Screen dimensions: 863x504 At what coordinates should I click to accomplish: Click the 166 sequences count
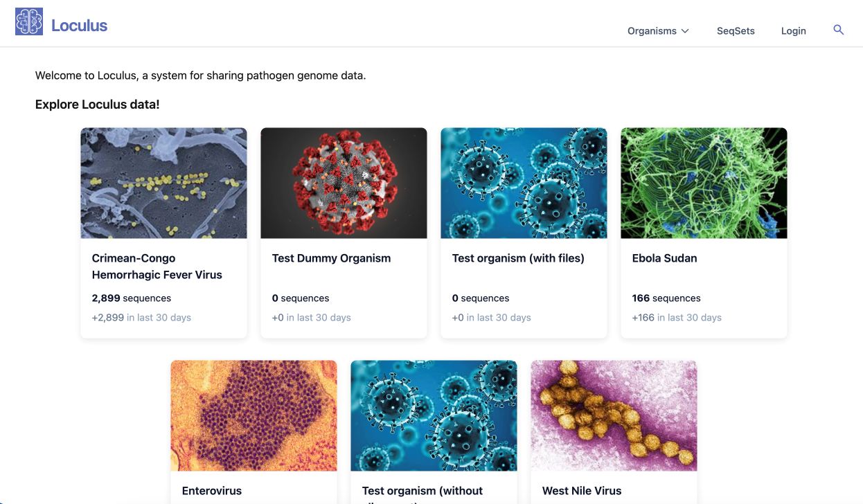pos(666,298)
